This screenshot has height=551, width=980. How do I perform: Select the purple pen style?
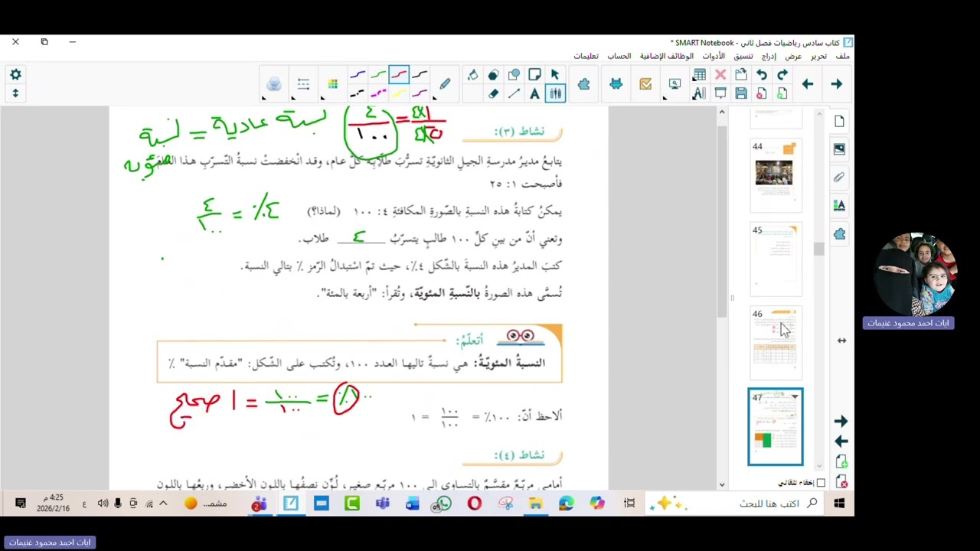(x=420, y=93)
